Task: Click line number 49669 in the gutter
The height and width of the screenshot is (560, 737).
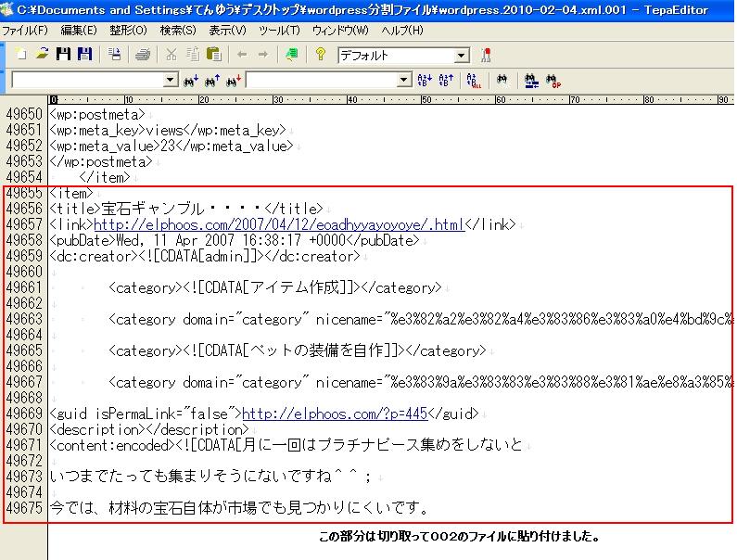Action: click(x=24, y=414)
